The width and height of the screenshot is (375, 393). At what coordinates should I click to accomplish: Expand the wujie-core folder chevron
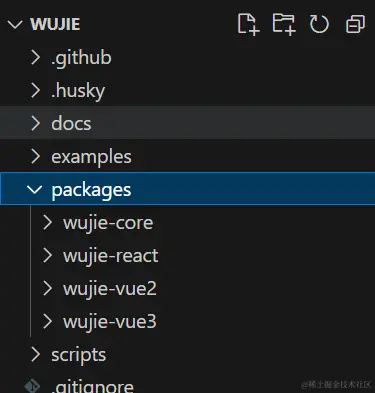(47, 222)
